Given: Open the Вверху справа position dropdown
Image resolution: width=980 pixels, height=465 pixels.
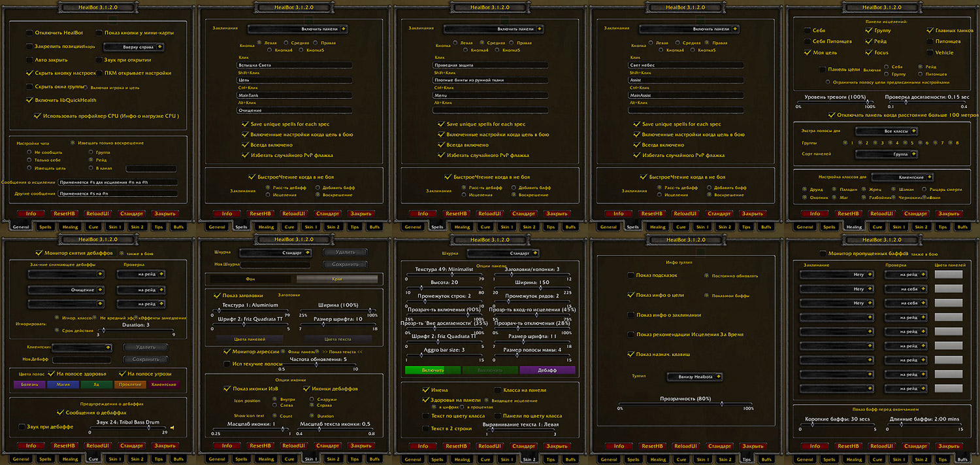Looking at the screenshot, I should pos(134,47).
